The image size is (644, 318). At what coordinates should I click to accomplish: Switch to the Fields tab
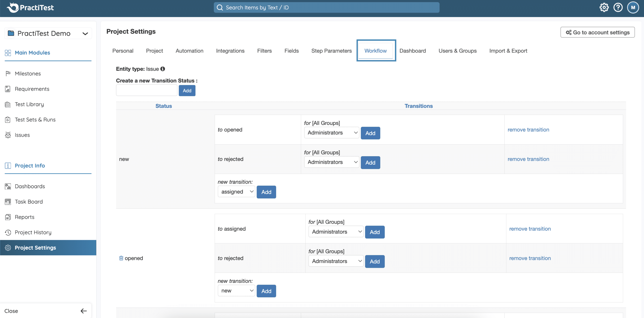click(x=292, y=51)
